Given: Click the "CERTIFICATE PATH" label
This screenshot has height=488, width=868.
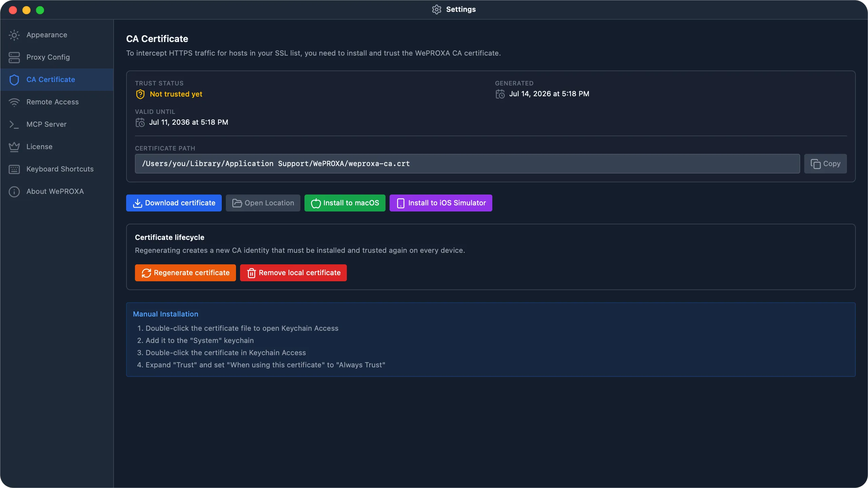Looking at the screenshot, I should click(x=165, y=148).
